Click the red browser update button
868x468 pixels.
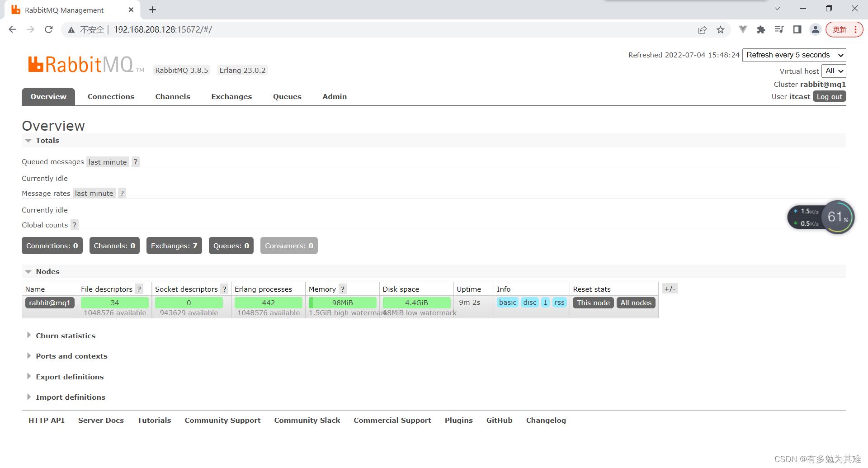(844, 29)
